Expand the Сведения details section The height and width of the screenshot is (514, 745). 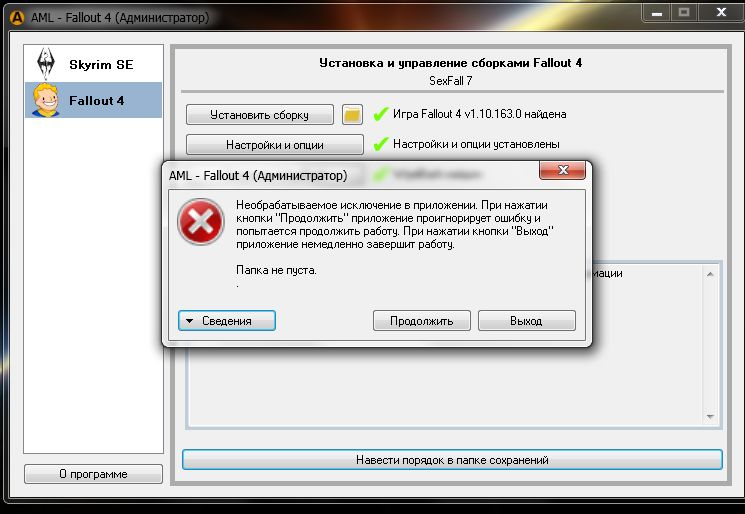[x=227, y=321]
